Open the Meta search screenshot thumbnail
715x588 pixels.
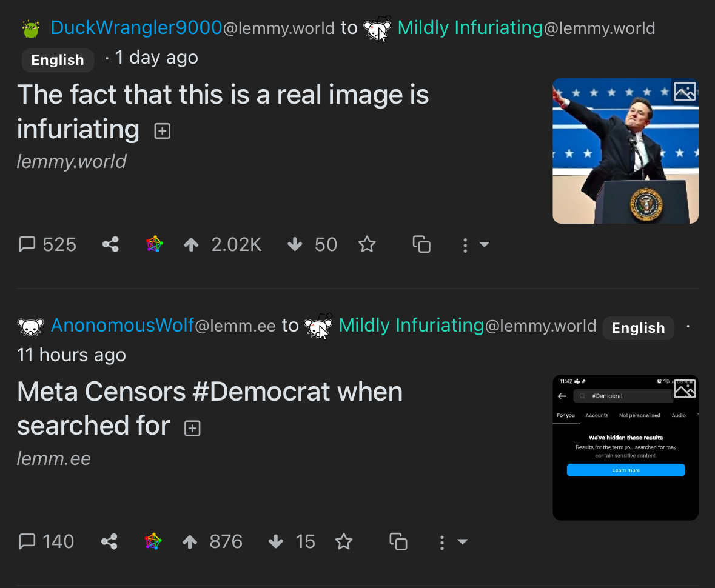(625, 447)
